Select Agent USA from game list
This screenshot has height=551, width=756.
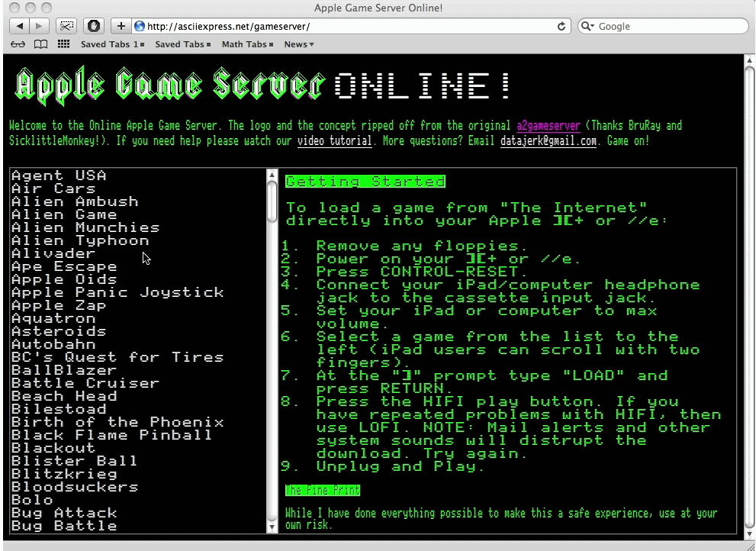tap(59, 176)
